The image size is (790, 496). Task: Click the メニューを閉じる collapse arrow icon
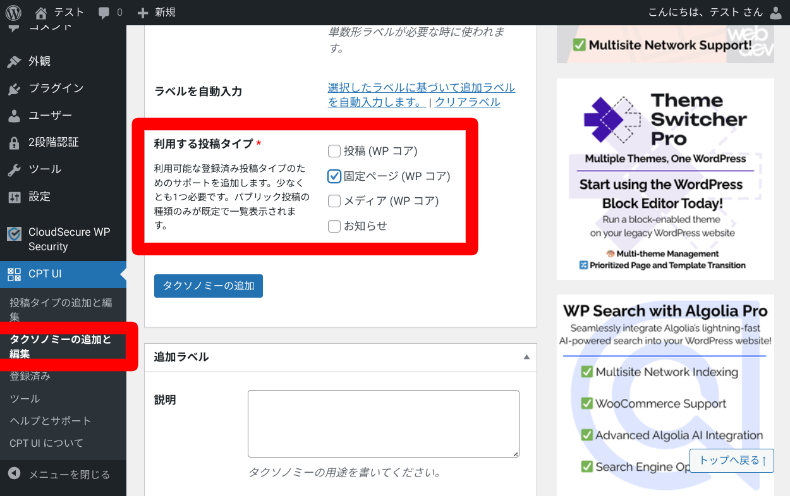click(14, 473)
